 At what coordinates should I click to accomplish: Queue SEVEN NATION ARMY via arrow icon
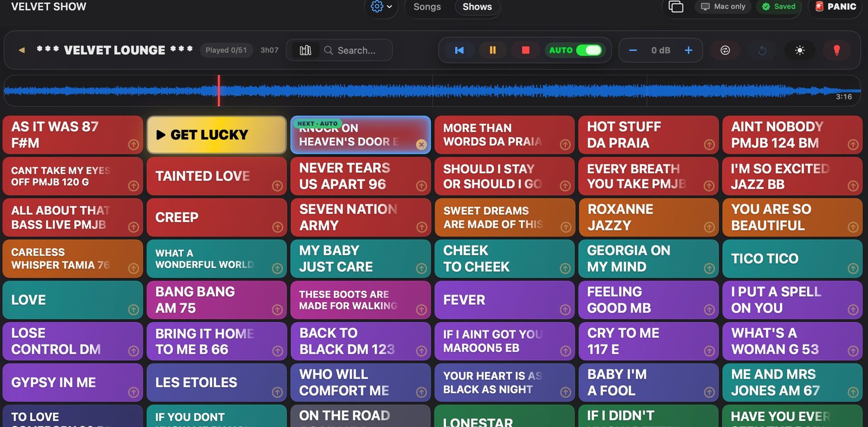(421, 227)
